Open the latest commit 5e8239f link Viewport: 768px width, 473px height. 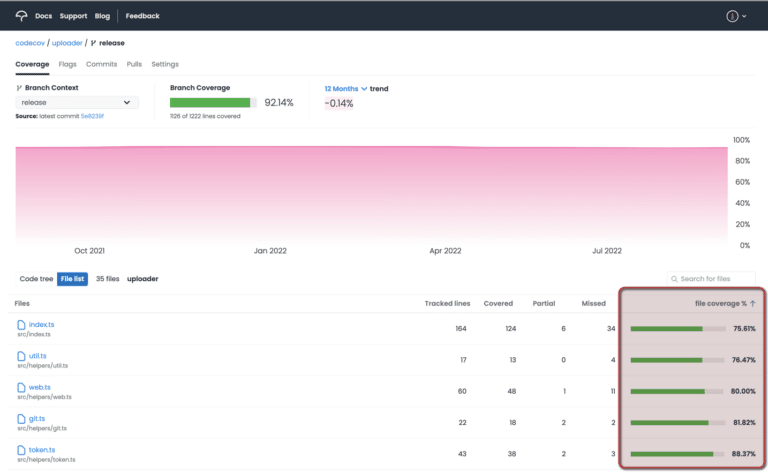[x=92, y=116]
